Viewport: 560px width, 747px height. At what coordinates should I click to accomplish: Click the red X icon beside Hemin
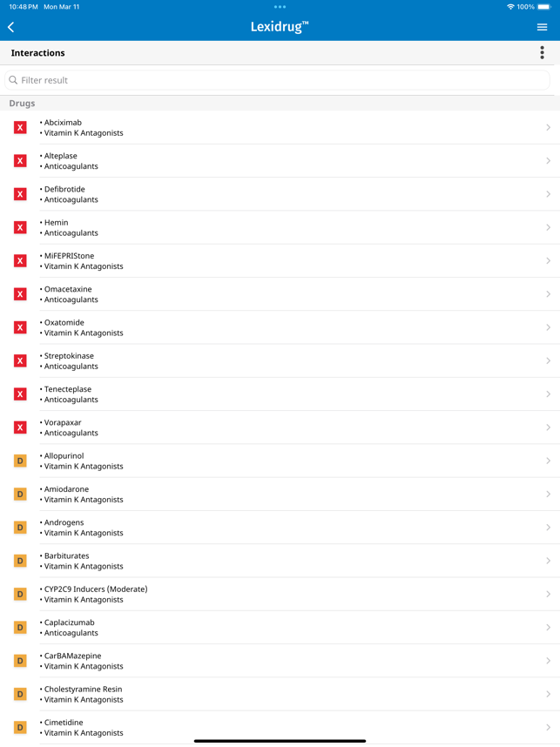(x=20, y=228)
